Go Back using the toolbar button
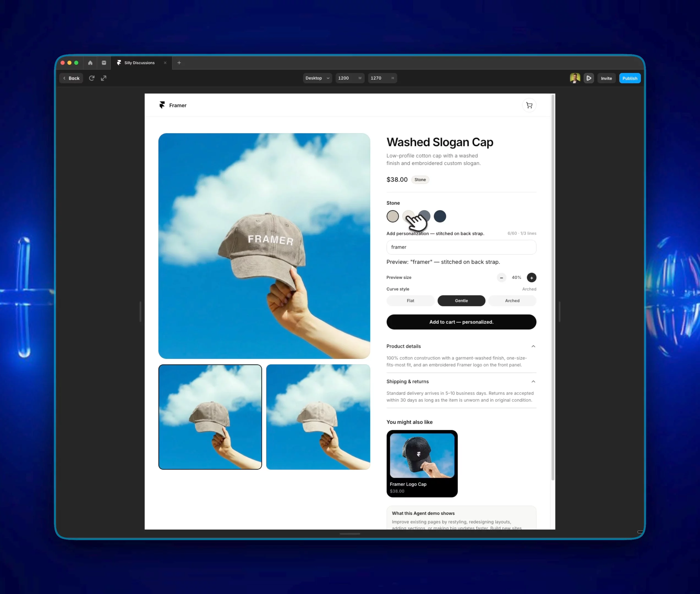 72,78
